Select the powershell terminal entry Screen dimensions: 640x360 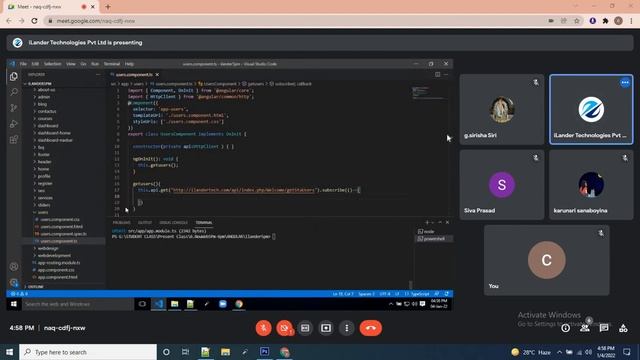(x=434, y=239)
